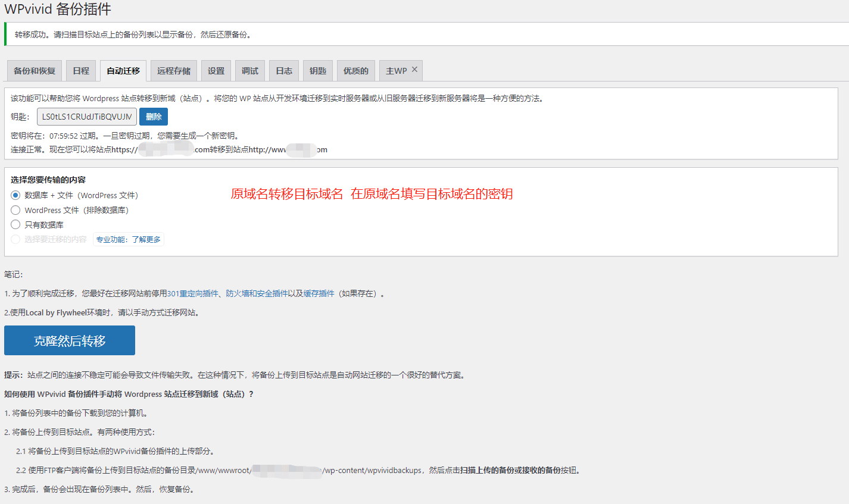Click the 完成后，备份会出现在备份列表中 step

99,489
